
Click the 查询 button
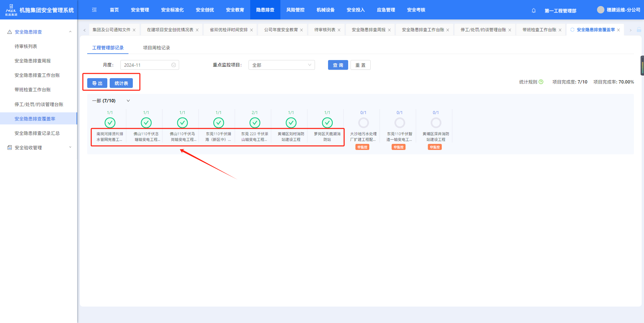[x=338, y=65]
